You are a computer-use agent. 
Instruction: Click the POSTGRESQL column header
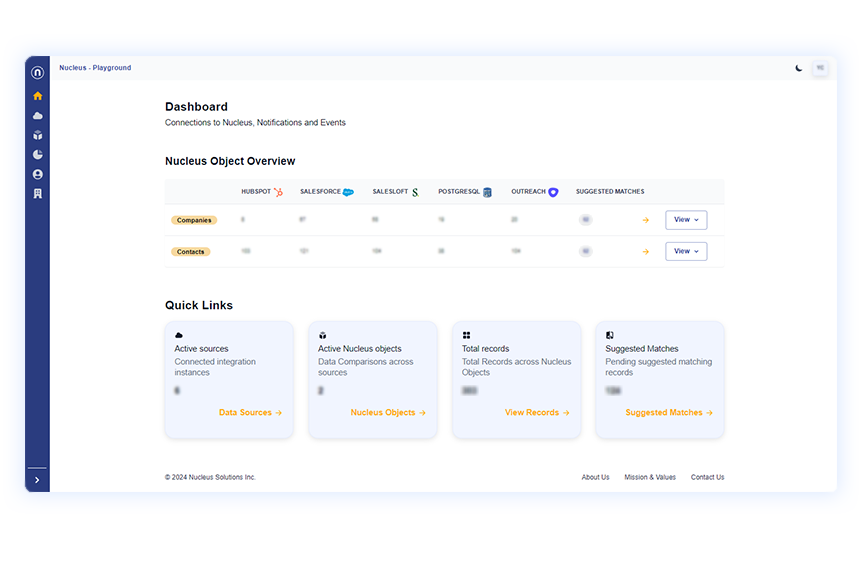click(x=459, y=192)
